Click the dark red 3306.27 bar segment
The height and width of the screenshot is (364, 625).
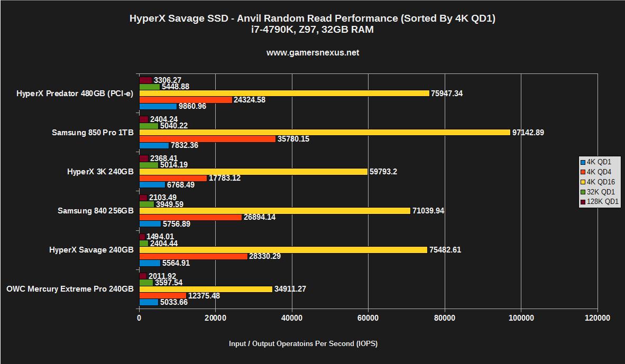145,79
